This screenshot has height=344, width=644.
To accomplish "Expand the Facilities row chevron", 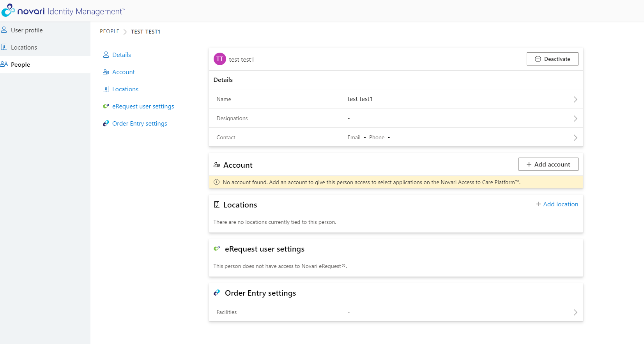I will click(575, 312).
